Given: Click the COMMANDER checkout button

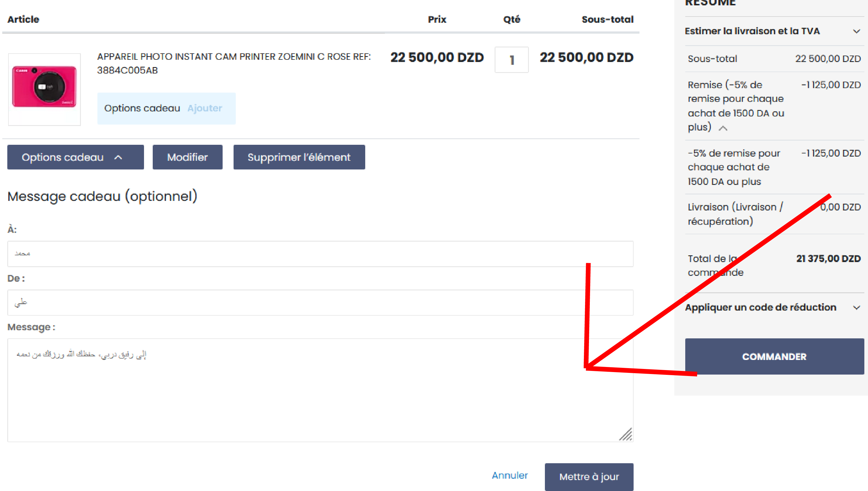Looking at the screenshot, I should tap(774, 356).
